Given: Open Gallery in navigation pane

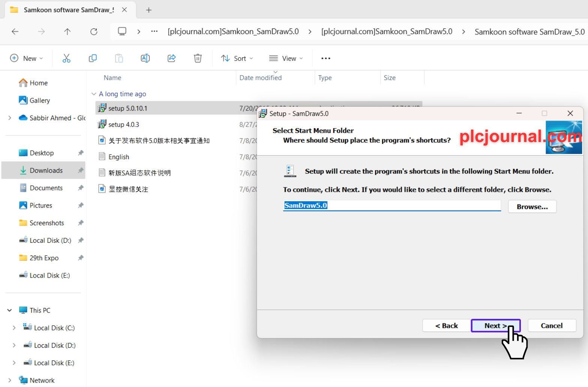Looking at the screenshot, I should coord(40,100).
